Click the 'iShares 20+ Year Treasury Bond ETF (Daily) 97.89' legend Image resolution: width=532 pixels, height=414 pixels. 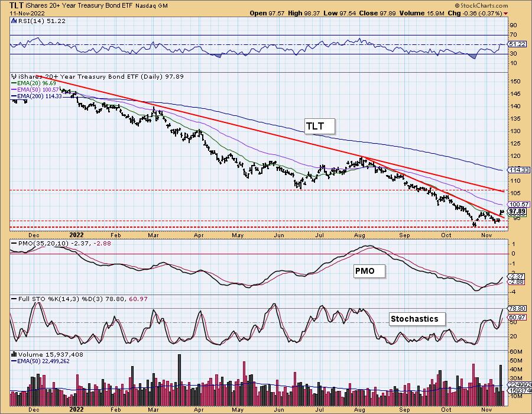point(100,77)
